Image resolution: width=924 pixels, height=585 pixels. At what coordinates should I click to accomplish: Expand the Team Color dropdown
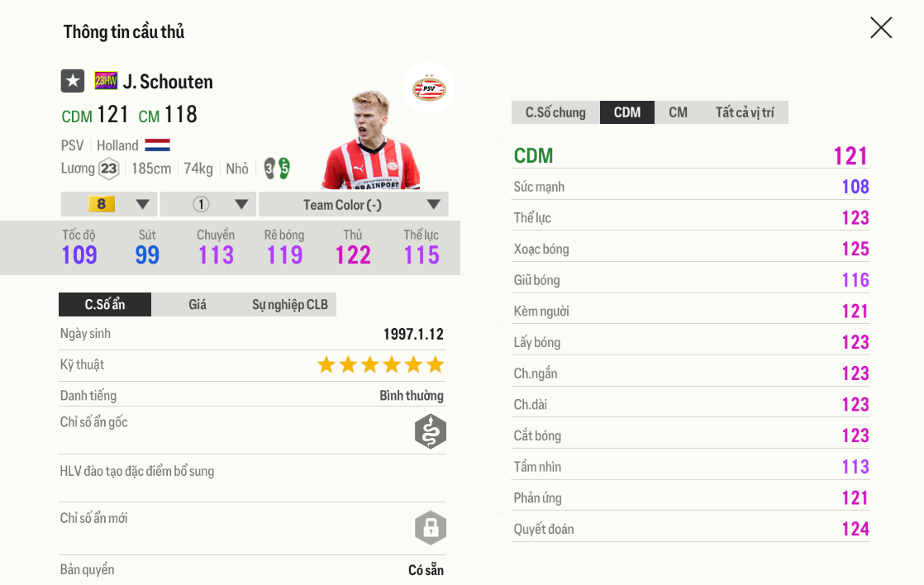[x=353, y=204]
